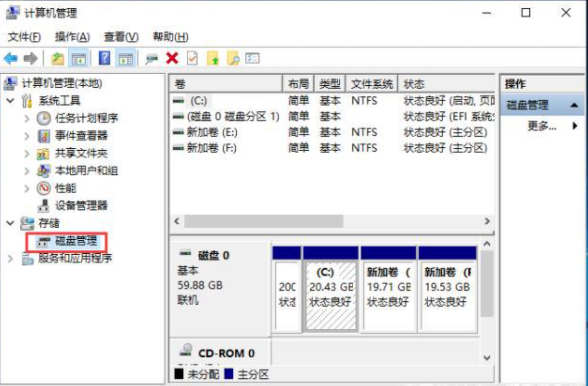The image size is (588, 386).
Task: Collapse the 存储 tree node
Action: tap(10, 223)
